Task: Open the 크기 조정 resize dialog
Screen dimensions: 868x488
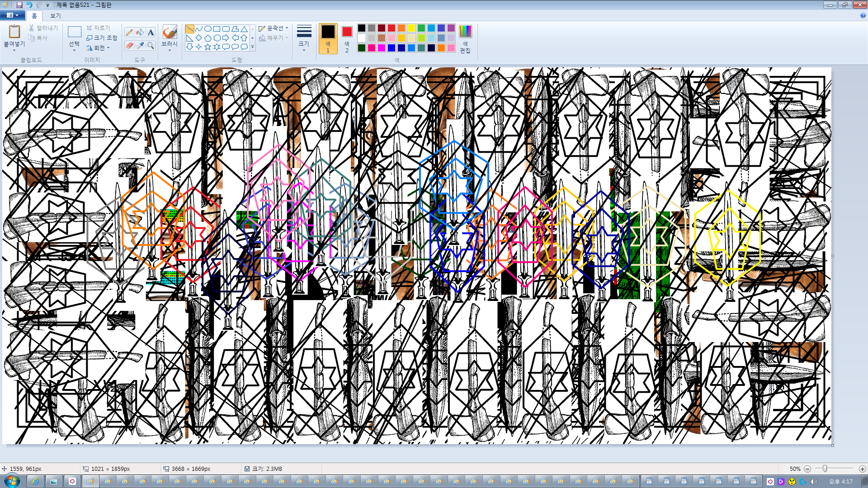Action: (102, 38)
